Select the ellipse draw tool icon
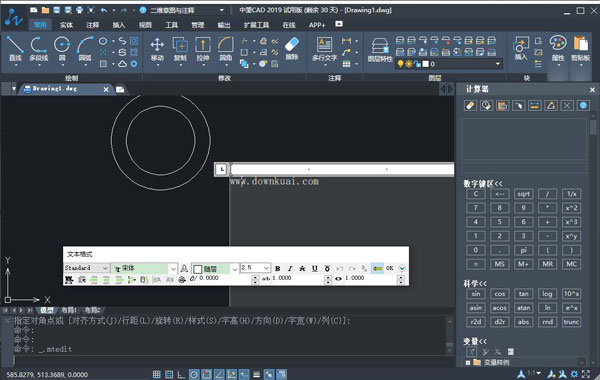Screen dimensions: 600x380 click(103, 41)
